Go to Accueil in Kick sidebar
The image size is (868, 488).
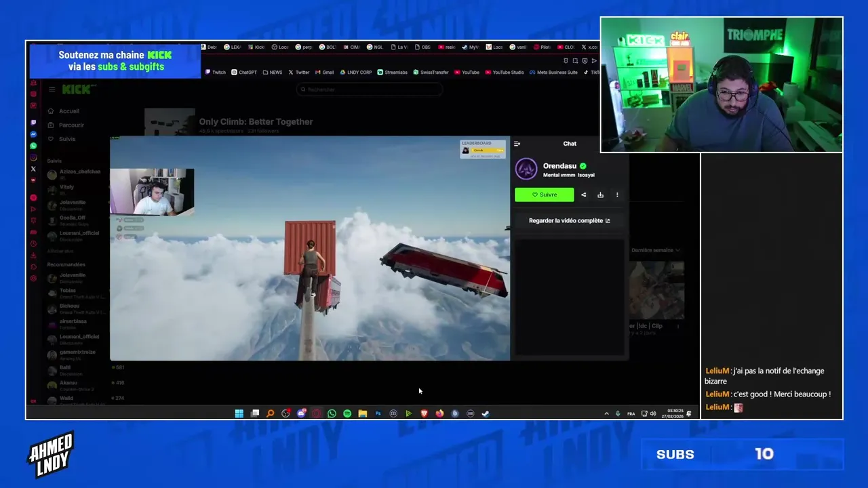[63, 111]
